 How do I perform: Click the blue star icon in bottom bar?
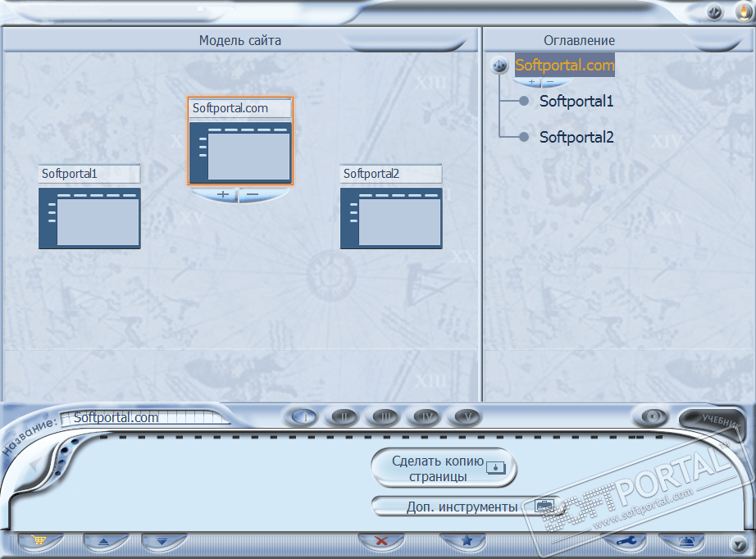pyautogui.click(x=467, y=541)
